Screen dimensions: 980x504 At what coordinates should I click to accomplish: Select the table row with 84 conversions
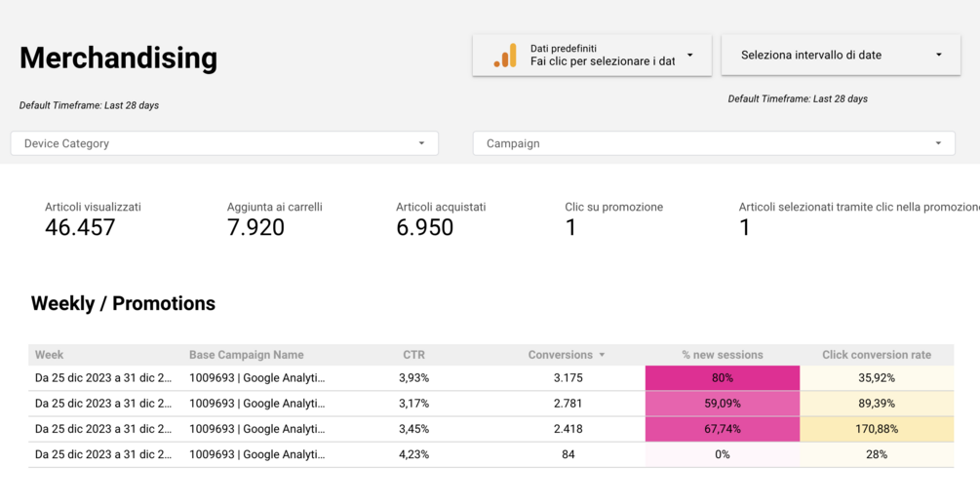(491, 454)
